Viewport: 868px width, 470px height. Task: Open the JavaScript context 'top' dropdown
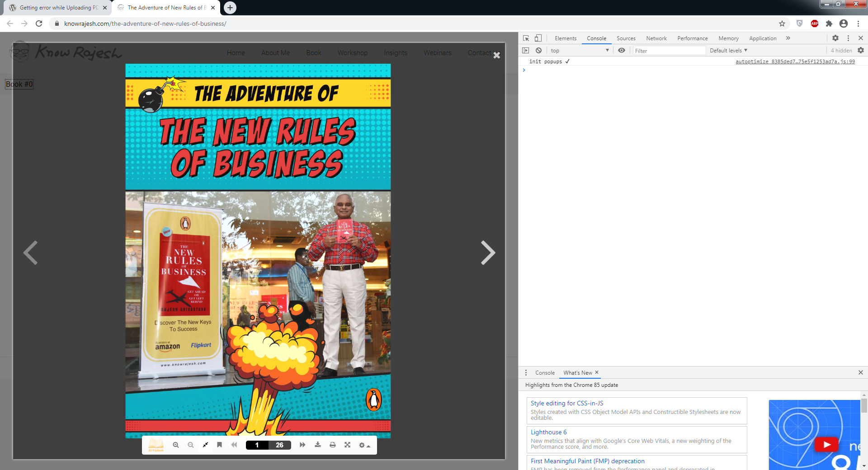[580, 51]
